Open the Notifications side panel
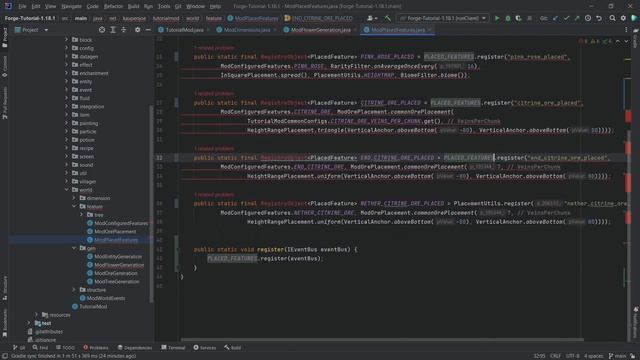 tap(636, 322)
